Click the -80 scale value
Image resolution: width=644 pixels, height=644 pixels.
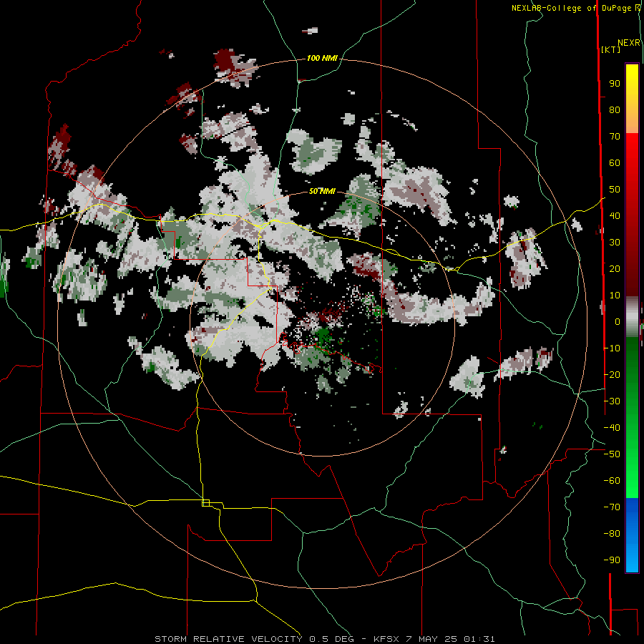[612, 534]
